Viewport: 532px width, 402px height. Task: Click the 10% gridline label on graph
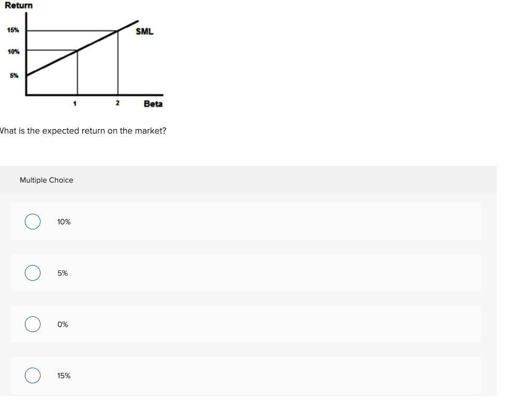tap(12, 51)
